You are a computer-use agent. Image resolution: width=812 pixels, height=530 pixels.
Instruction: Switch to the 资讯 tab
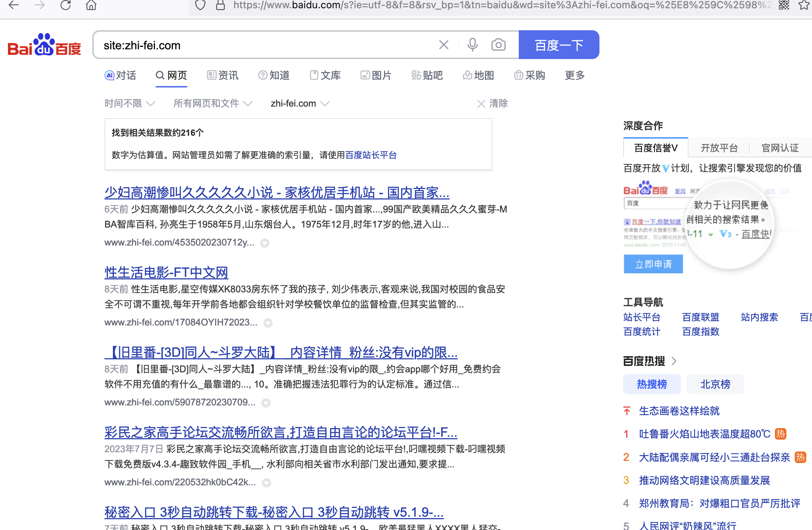223,75
